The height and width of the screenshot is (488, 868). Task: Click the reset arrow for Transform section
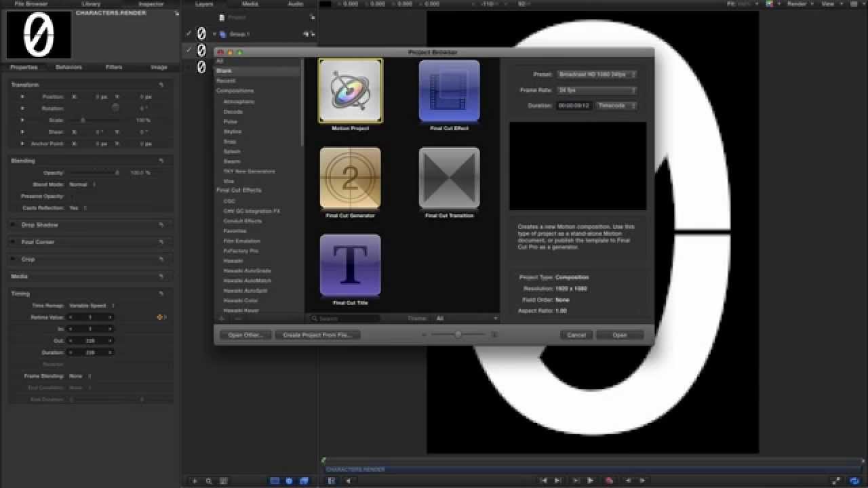click(x=161, y=85)
